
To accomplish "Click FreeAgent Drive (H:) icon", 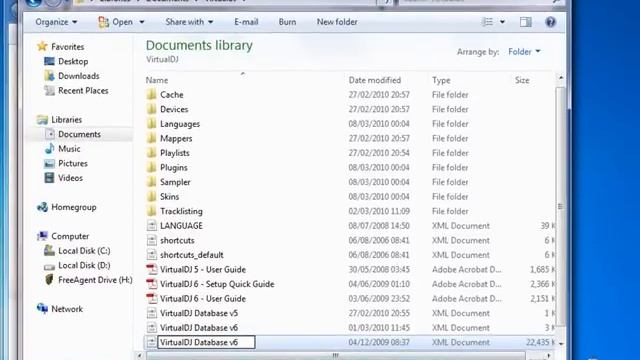I will click(49, 280).
